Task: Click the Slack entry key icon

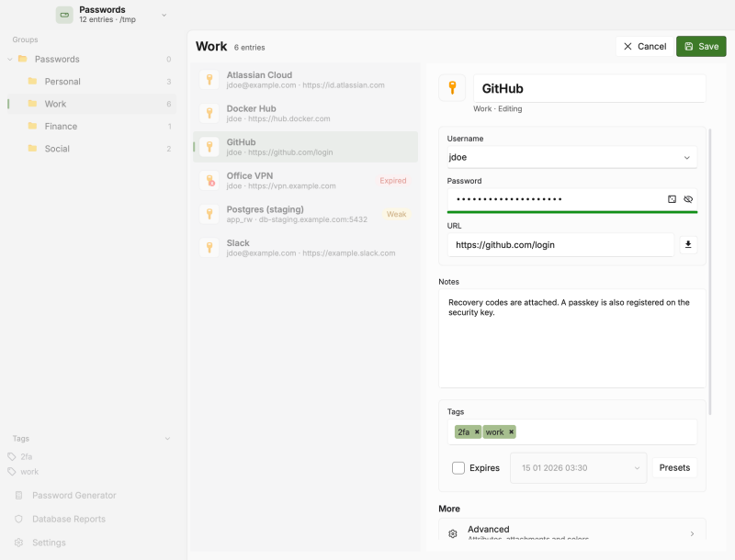Action: tap(209, 248)
